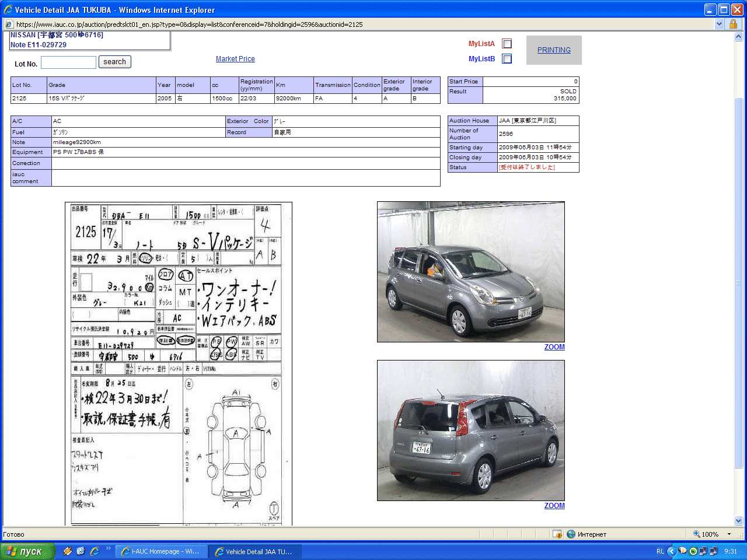Click the Note value mileage92900km
Viewport: 747px width, 560px height.
coord(77,142)
